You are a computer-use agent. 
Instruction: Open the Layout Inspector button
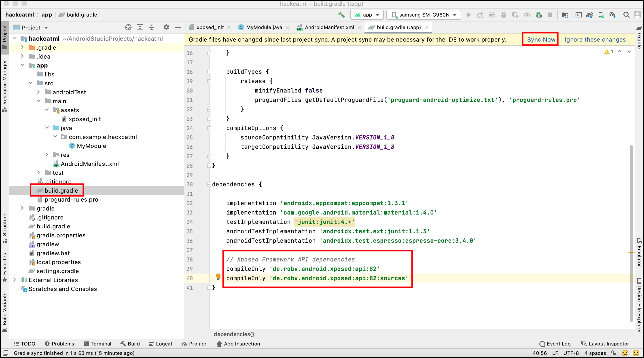605,344
